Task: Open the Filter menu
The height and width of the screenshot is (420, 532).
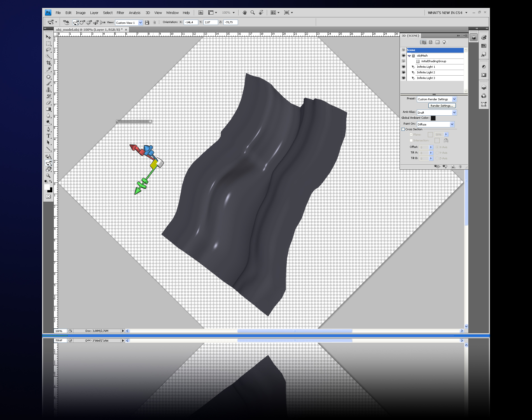Action: click(x=120, y=13)
